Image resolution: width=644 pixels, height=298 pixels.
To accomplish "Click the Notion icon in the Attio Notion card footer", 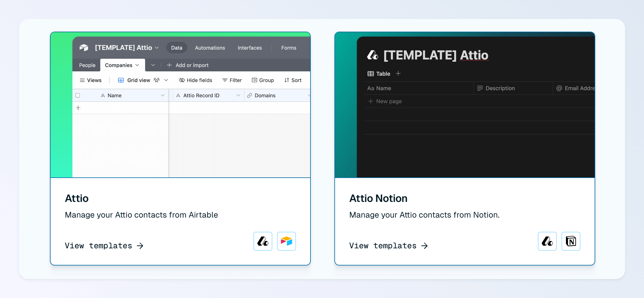I will [x=571, y=241].
